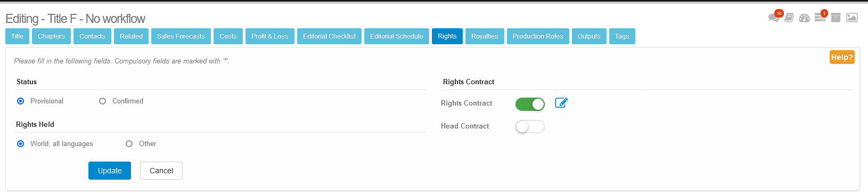Open the Sales Forecasts tab
Image resolution: width=868 pixels, height=193 pixels.
[181, 36]
